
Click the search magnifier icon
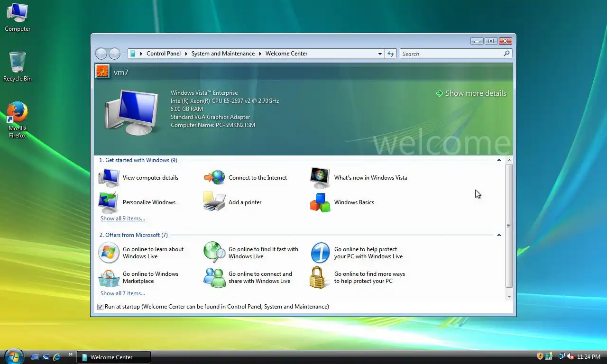506,54
